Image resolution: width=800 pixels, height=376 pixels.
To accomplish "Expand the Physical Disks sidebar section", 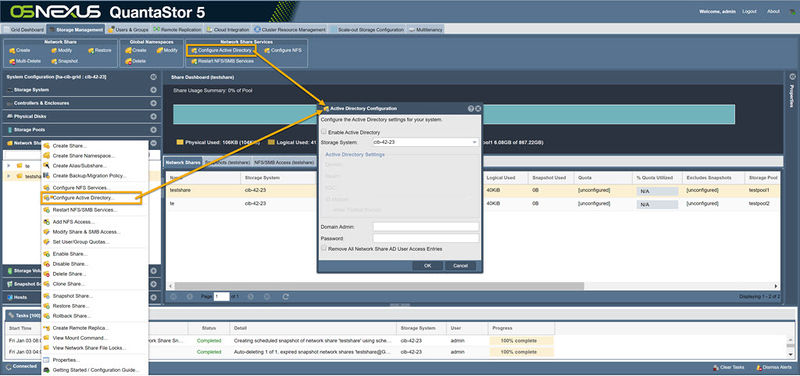I will 153,116.
